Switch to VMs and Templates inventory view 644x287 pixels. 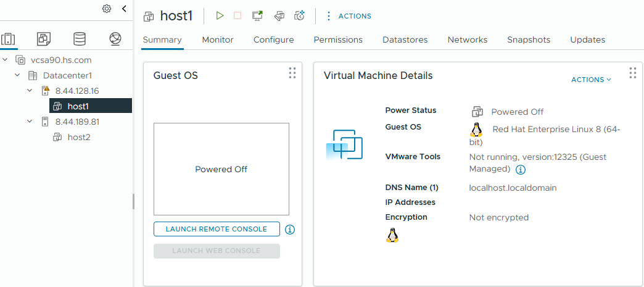pos(44,39)
